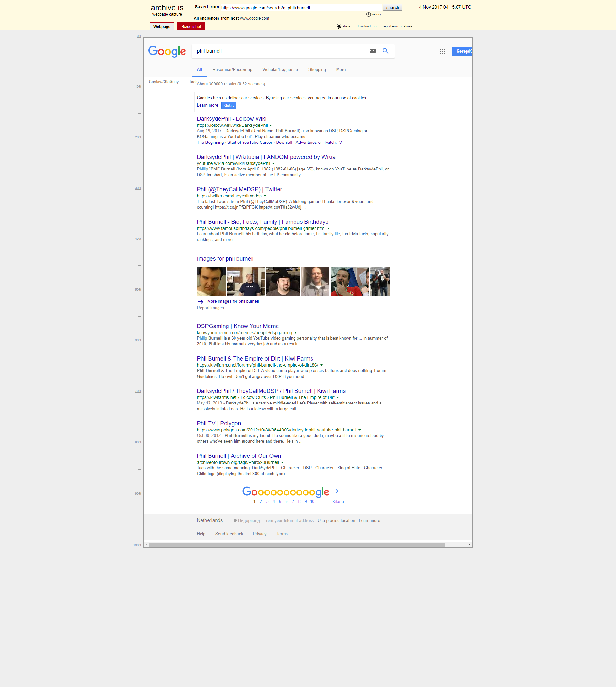Select the Shopping tab
Screen dimensions: 616x687
coord(317,69)
